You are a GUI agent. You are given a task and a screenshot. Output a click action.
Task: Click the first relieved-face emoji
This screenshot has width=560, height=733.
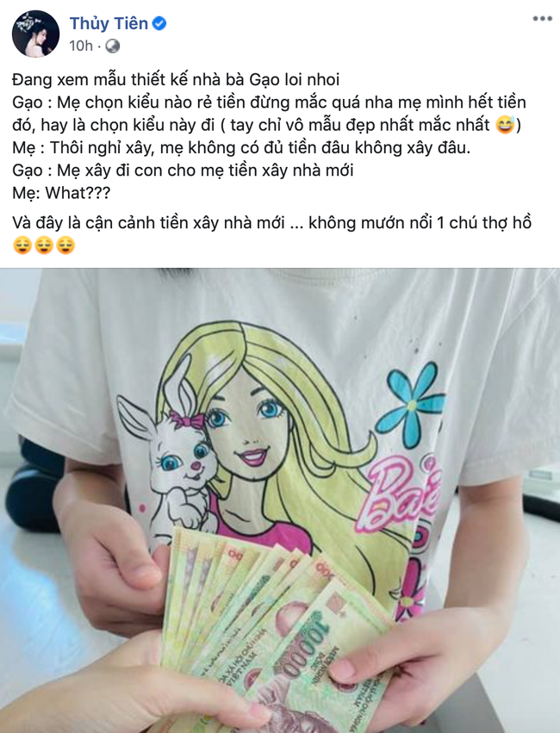pos(22,245)
